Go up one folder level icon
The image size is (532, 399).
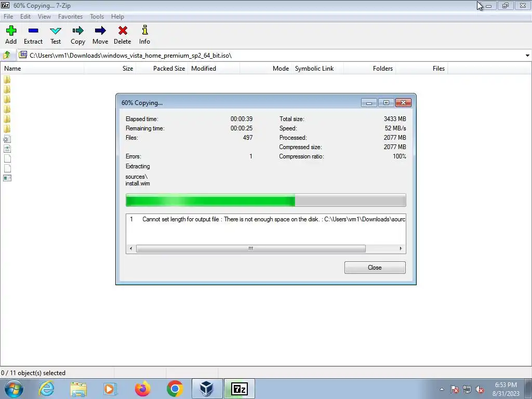6,55
